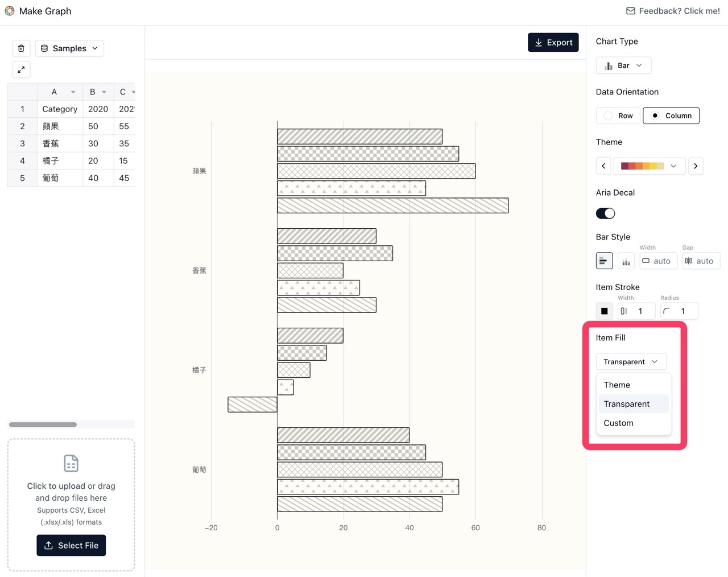Screen dimensions: 728x577
Task: Click cell 45 in column C
Action: (125, 178)
